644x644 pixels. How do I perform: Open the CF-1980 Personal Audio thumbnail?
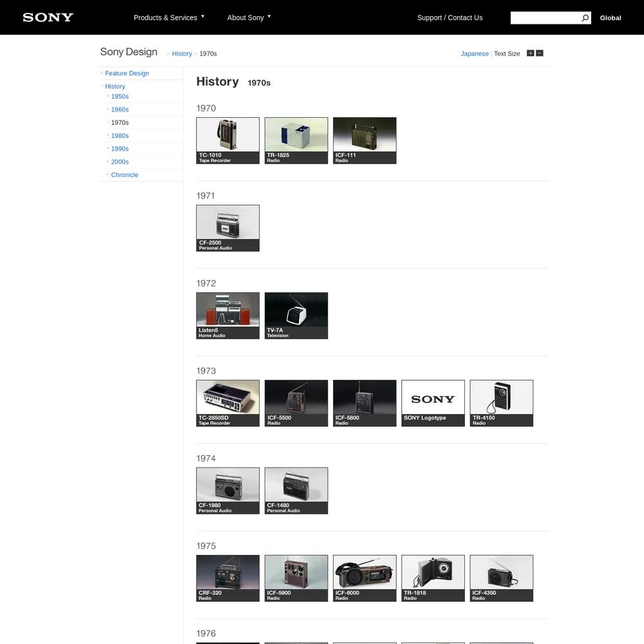pyautogui.click(x=228, y=490)
